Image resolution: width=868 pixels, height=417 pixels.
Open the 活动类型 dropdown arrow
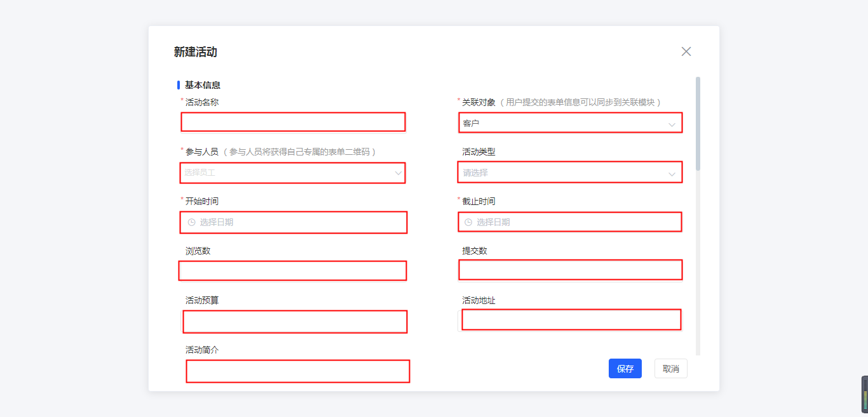[672, 173]
